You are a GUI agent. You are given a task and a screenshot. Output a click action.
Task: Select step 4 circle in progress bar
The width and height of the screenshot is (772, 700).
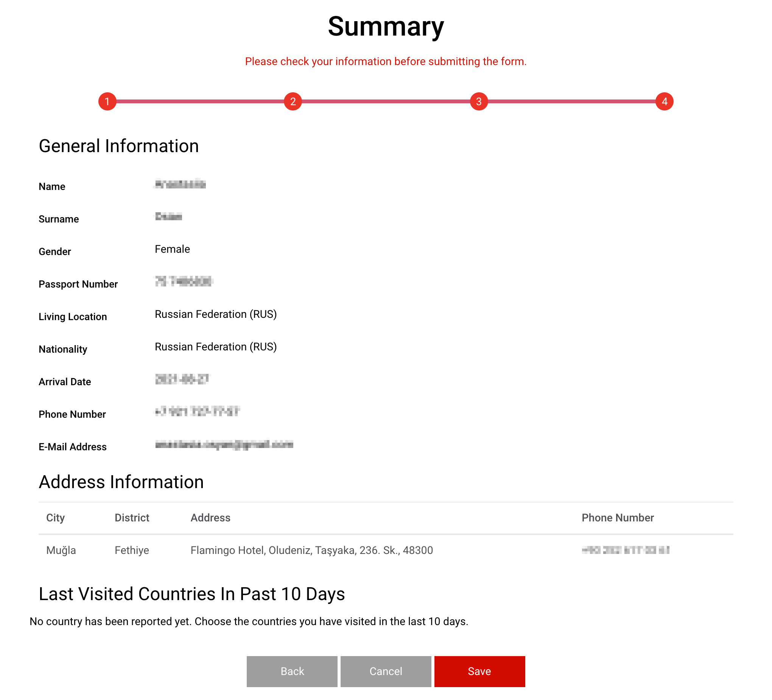665,101
